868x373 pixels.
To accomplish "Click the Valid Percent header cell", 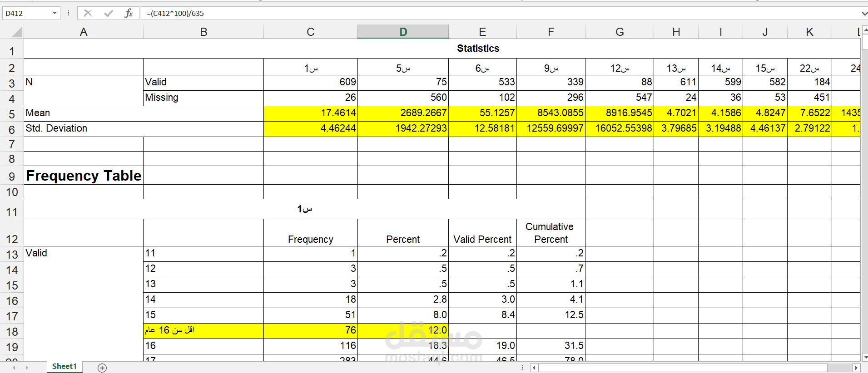I will [x=482, y=233].
